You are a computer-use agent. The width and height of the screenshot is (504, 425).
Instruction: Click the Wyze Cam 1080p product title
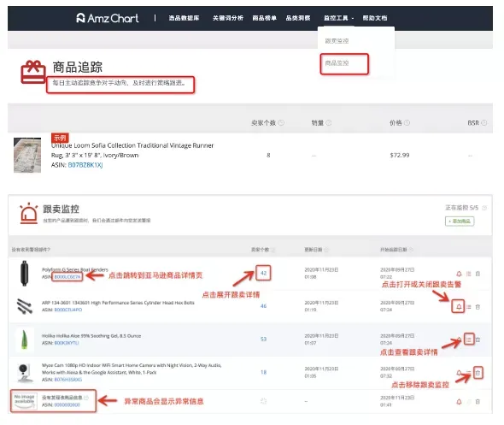point(132,369)
